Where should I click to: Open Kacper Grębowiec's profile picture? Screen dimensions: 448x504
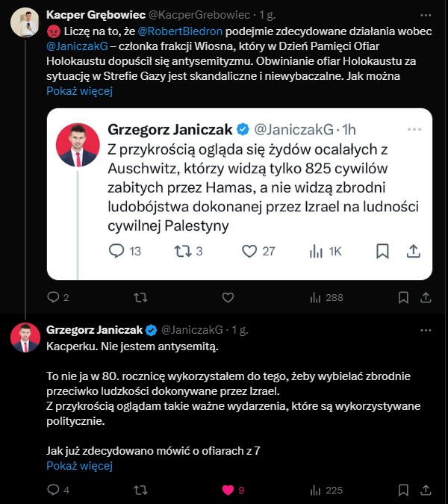tap(25, 23)
